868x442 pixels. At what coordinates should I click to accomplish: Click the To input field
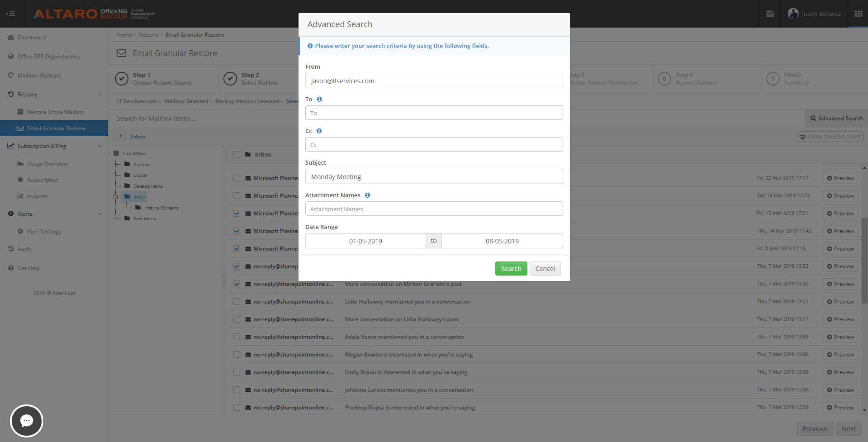point(434,113)
